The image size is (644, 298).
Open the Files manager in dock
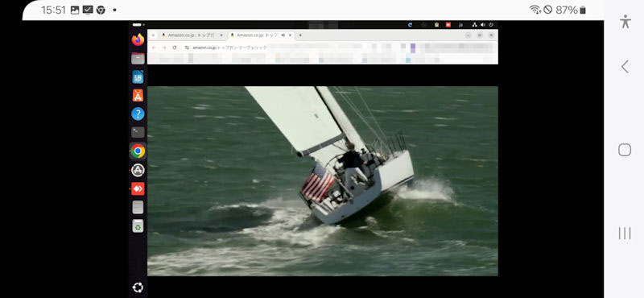click(138, 58)
